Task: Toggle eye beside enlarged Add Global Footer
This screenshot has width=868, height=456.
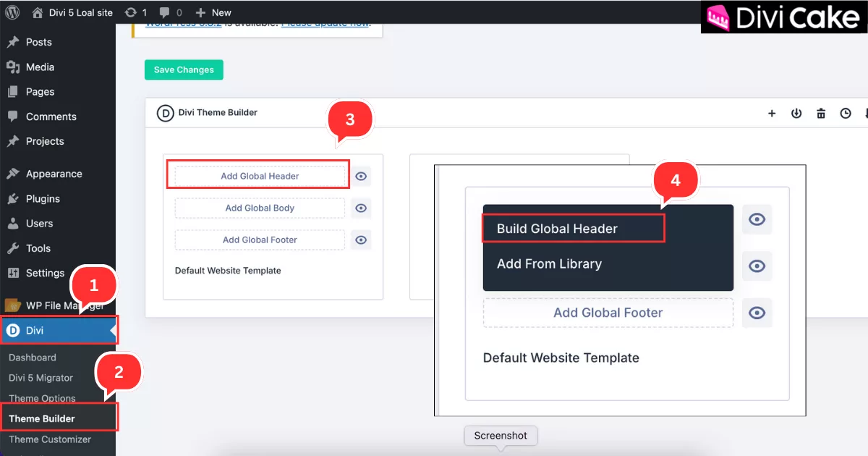Action: click(x=757, y=313)
